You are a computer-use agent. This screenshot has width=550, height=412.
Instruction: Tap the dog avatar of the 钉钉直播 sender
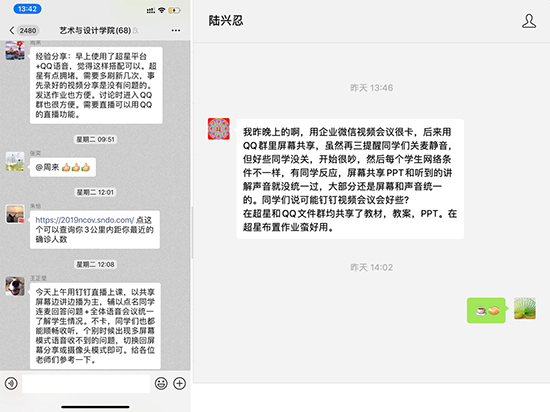point(15,286)
